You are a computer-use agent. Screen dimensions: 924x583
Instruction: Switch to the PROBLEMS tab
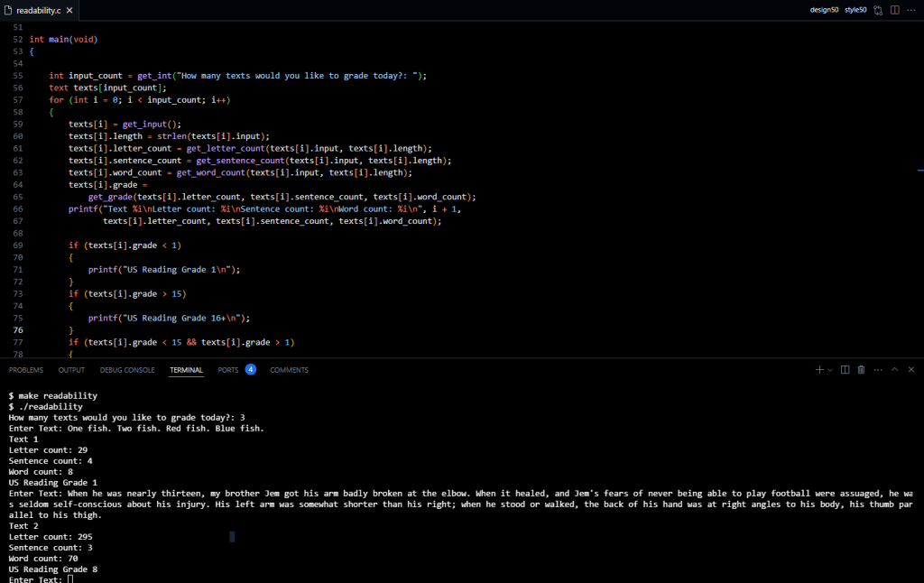(x=26, y=370)
